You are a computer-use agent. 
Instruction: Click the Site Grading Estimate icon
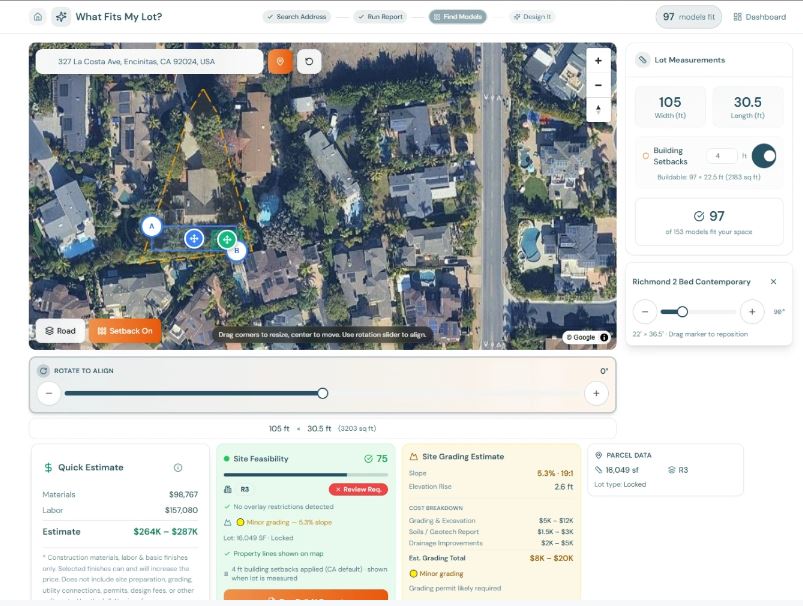coord(413,456)
